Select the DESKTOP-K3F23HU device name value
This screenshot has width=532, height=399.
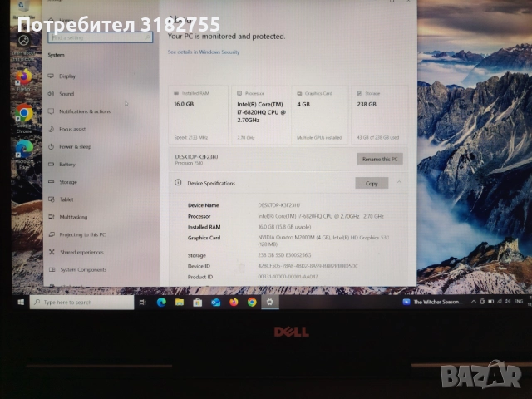pos(279,205)
